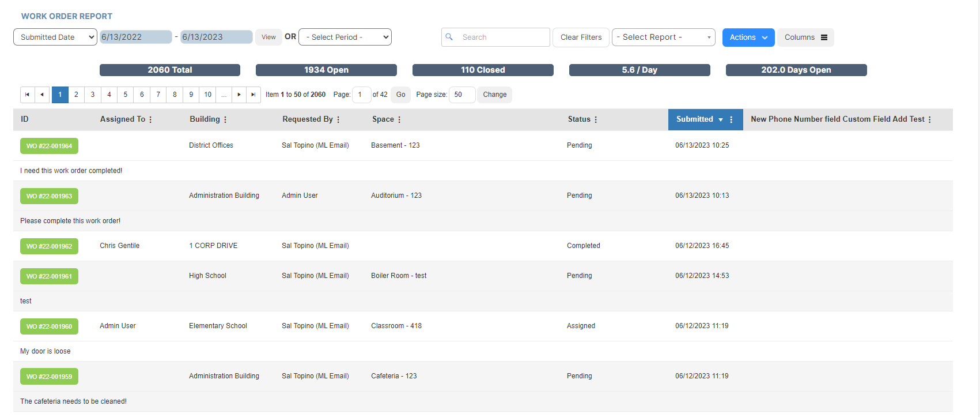Viewport: 980px width, 417px height.
Task: Go to the next page arrow
Action: (x=239, y=95)
